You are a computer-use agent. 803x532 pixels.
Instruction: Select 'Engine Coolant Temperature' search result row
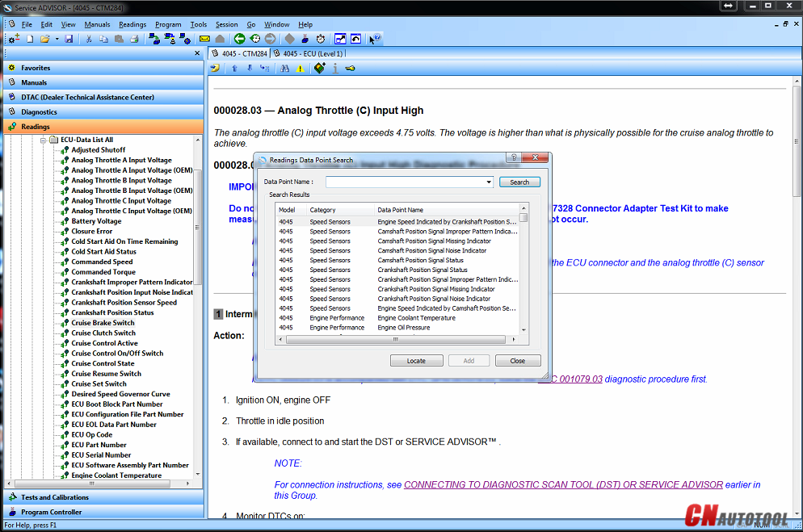(x=397, y=317)
